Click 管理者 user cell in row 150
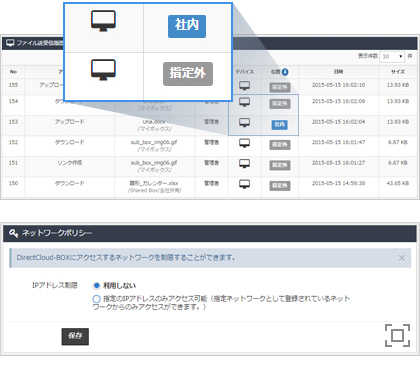420x370 pixels. pos(211,183)
